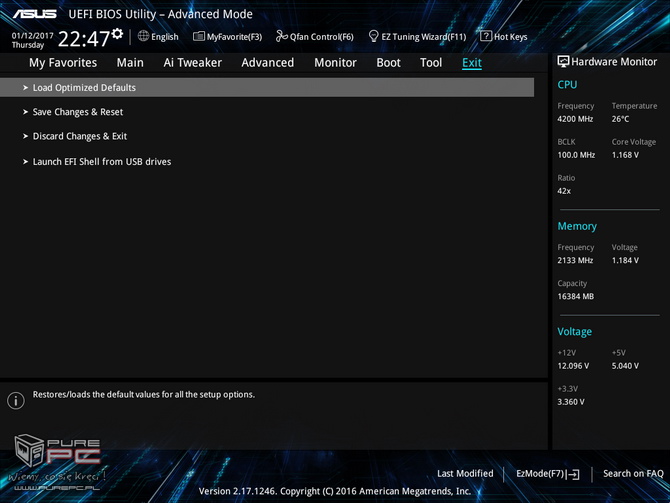Image resolution: width=670 pixels, height=503 pixels.
Task: Open Last Modified in the footer
Action: coord(465,474)
